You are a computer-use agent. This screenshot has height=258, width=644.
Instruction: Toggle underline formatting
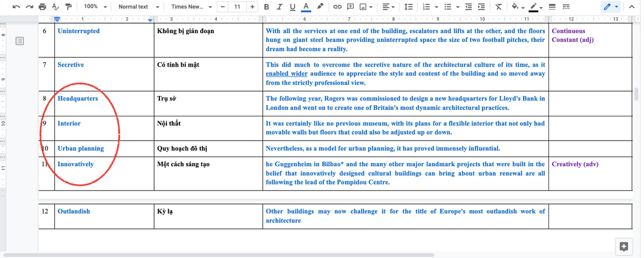tap(292, 7)
